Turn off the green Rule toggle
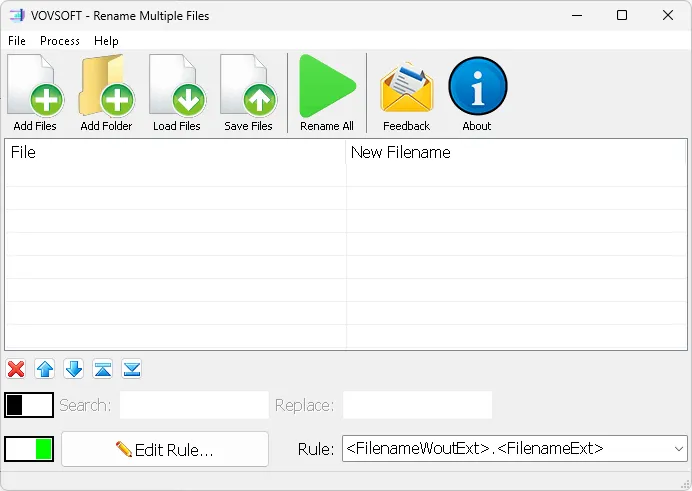 (29, 449)
